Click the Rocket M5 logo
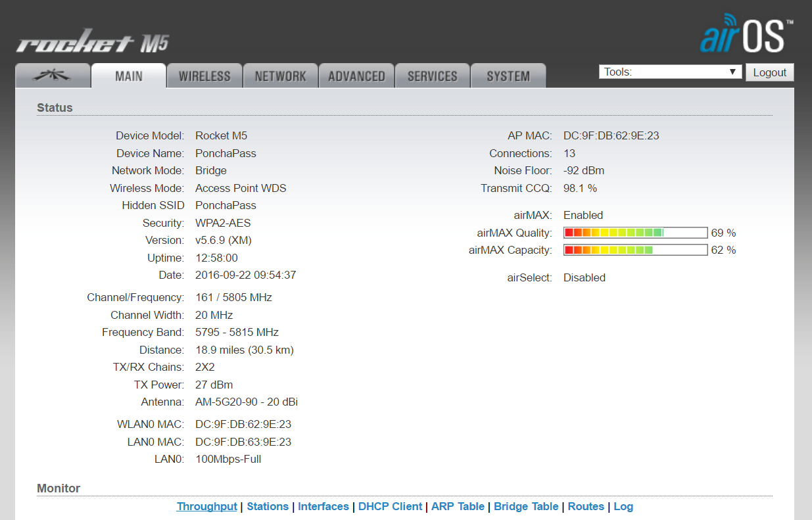Viewport: 812px width, 520px height. [93, 43]
